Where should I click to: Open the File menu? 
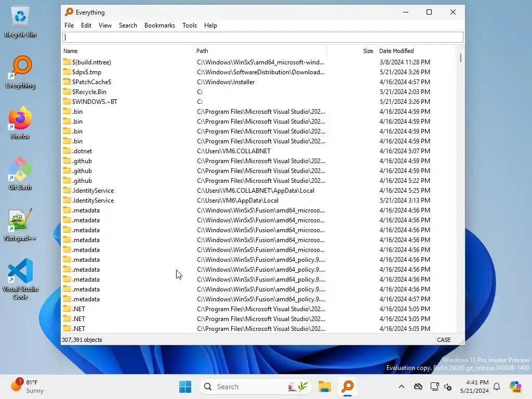pyautogui.click(x=69, y=25)
